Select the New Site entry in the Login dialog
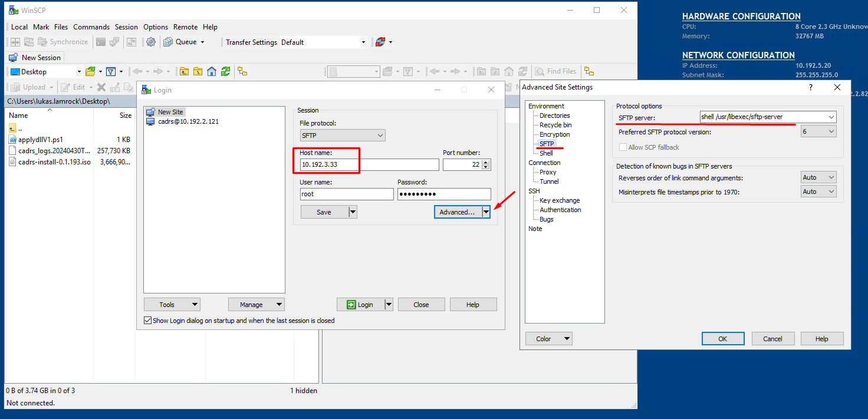This screenshot has height=419, width=868. coord(165,112)
